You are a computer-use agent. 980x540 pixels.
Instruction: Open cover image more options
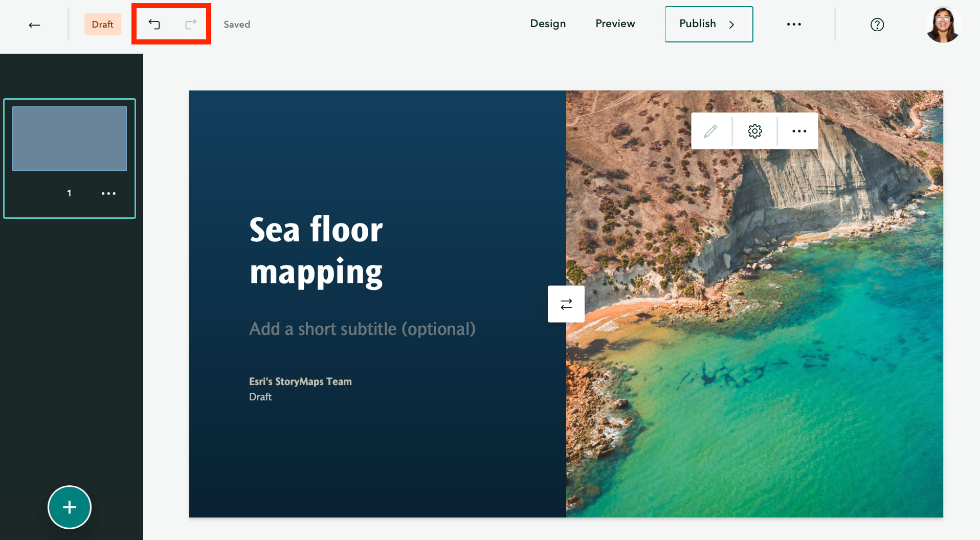tap(799, 131)
